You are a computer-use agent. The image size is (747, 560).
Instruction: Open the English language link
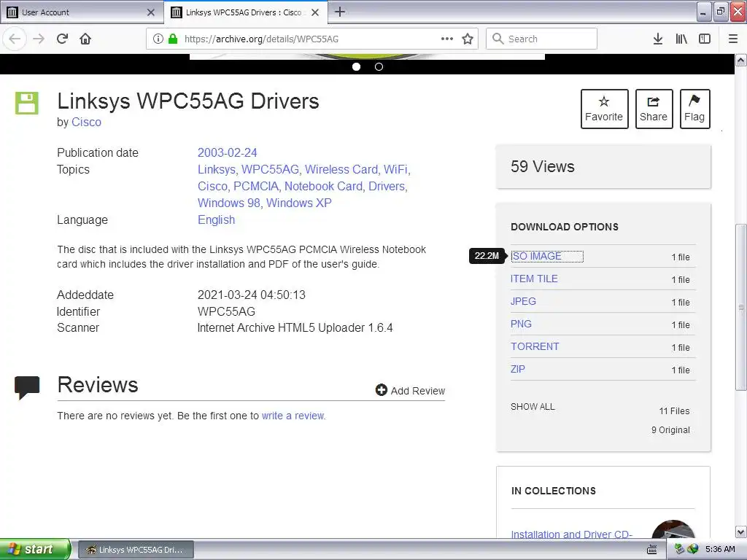[216, 220]
